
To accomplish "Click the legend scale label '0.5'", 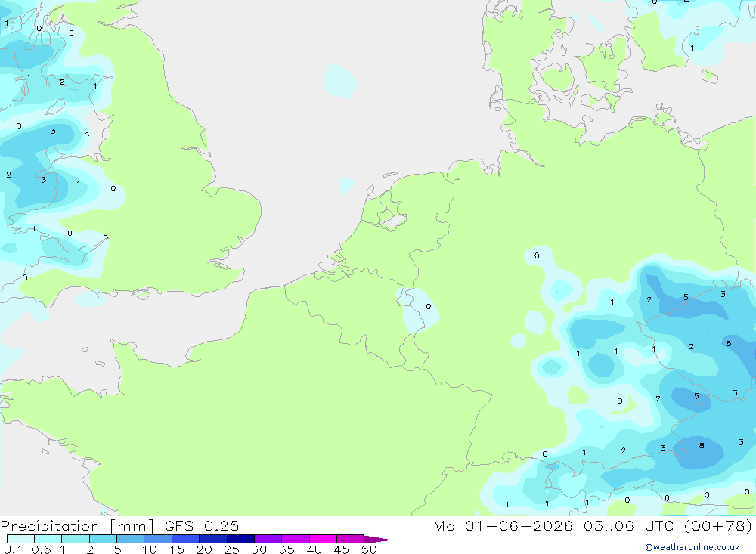I will point(41,549).
